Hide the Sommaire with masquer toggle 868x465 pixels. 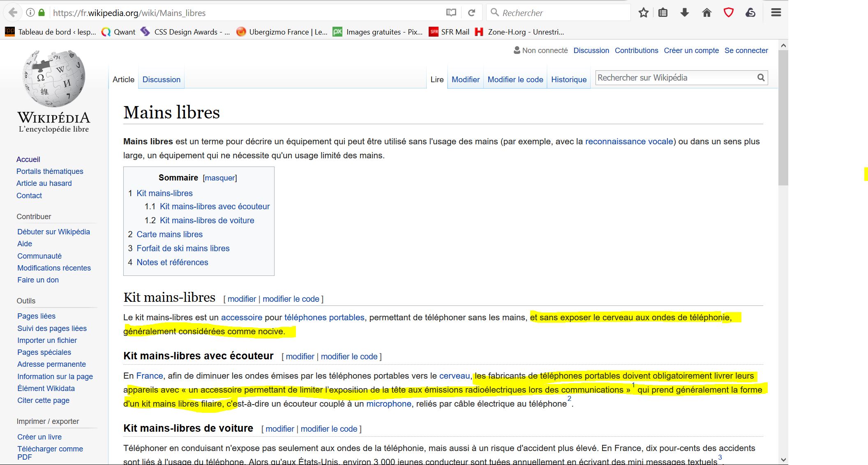point(219,178)
